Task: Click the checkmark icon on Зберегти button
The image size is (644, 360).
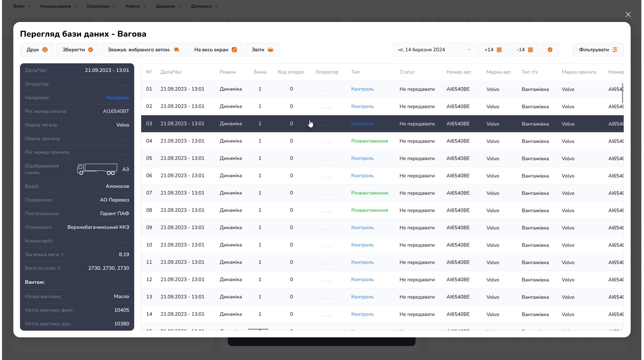Action: pos(91,50)
